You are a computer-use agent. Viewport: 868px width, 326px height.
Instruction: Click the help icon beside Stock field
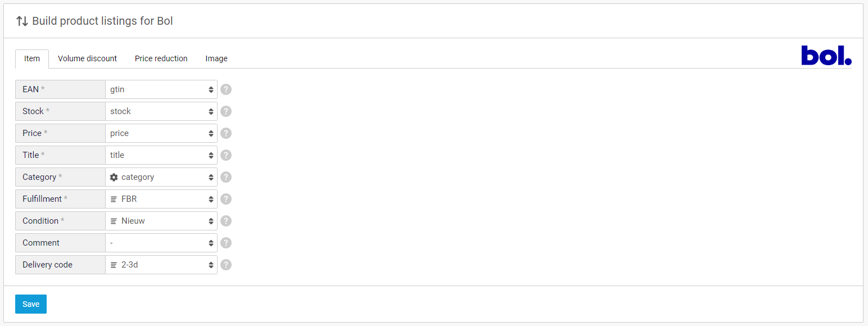[x=226, y=111]
